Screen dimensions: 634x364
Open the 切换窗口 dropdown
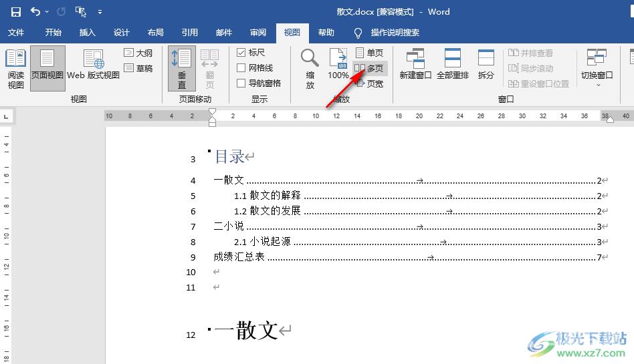[597, 67]
